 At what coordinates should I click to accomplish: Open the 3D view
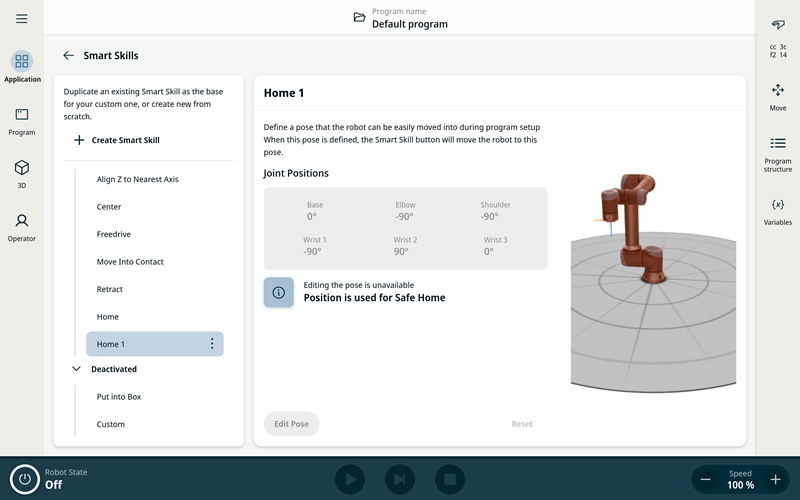(x=22, y=173)
